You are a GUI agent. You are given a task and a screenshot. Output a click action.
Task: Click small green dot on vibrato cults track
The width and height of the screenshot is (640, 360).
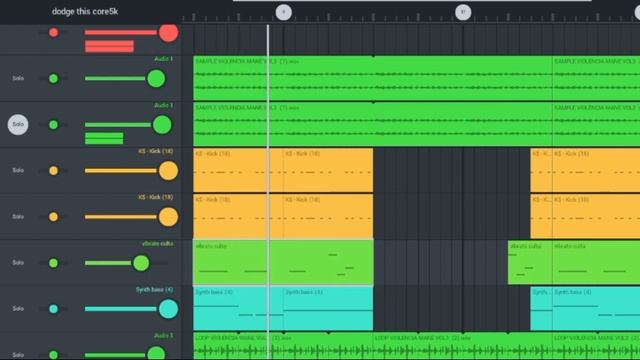click(53, 263)
